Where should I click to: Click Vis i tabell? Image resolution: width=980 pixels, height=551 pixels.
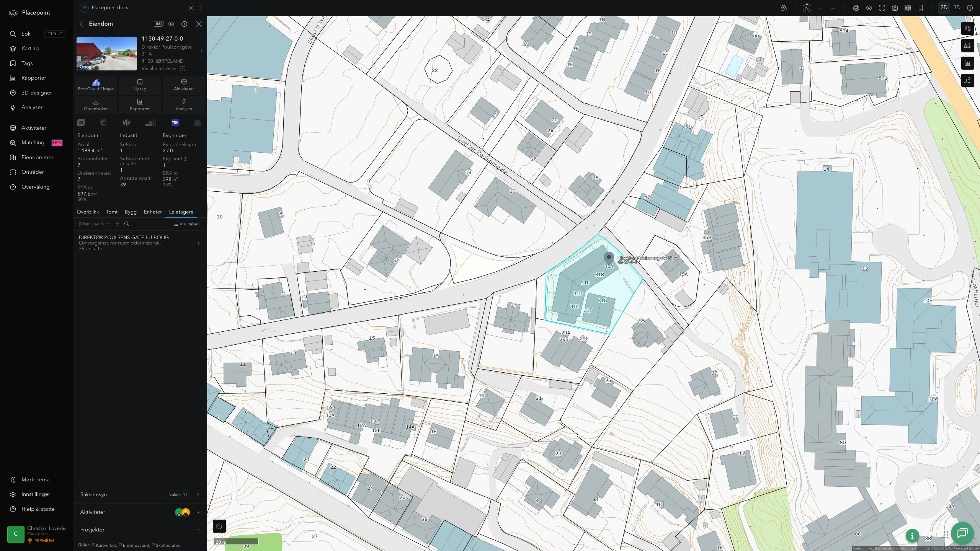[x=186, y=224]
